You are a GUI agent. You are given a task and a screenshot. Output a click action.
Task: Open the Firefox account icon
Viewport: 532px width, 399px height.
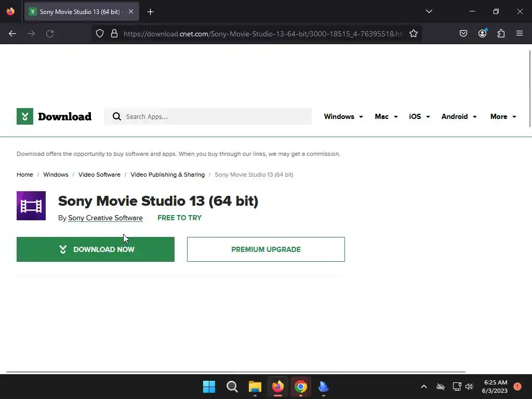(x=483, y=33)
